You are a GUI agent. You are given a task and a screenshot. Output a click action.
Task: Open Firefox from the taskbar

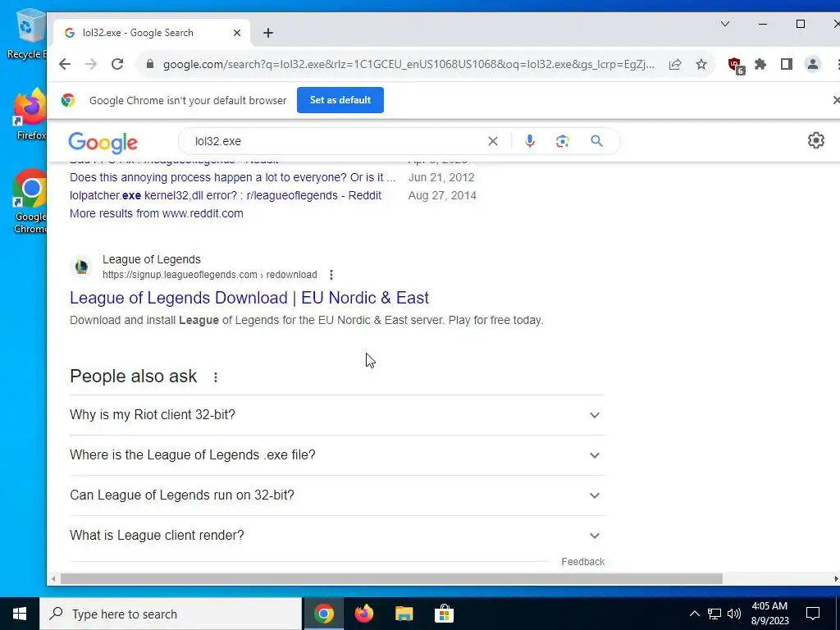tap(364, 614)
